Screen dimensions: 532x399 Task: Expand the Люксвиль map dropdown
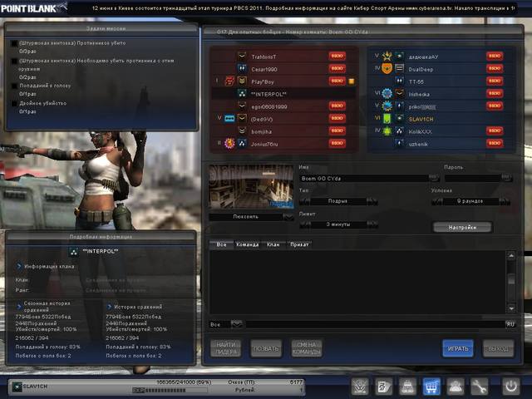[288, 217]
